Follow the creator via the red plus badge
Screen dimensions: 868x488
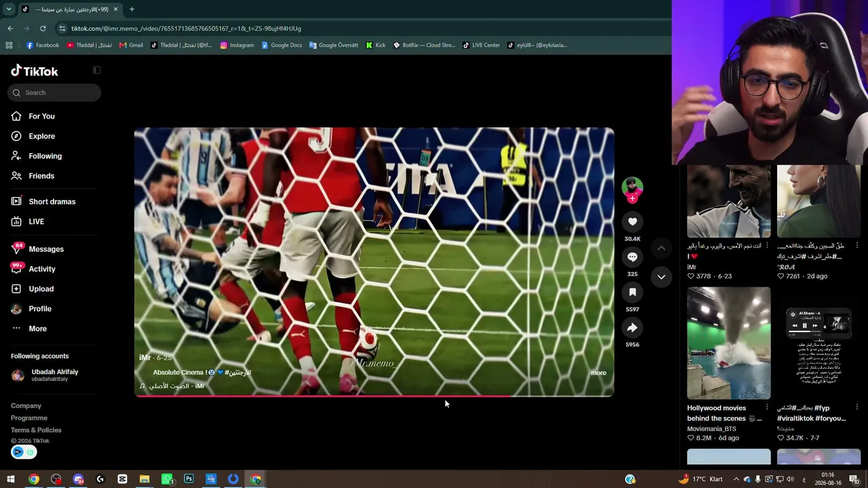click(632, 198)
